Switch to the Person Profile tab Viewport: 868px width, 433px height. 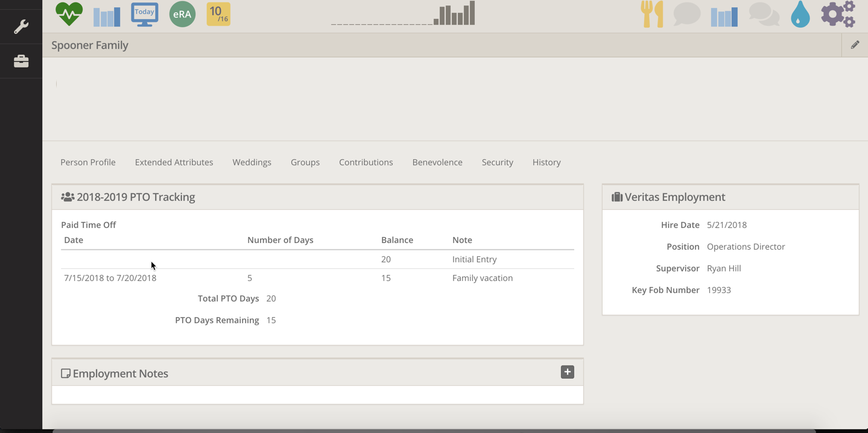click(88, 162)
